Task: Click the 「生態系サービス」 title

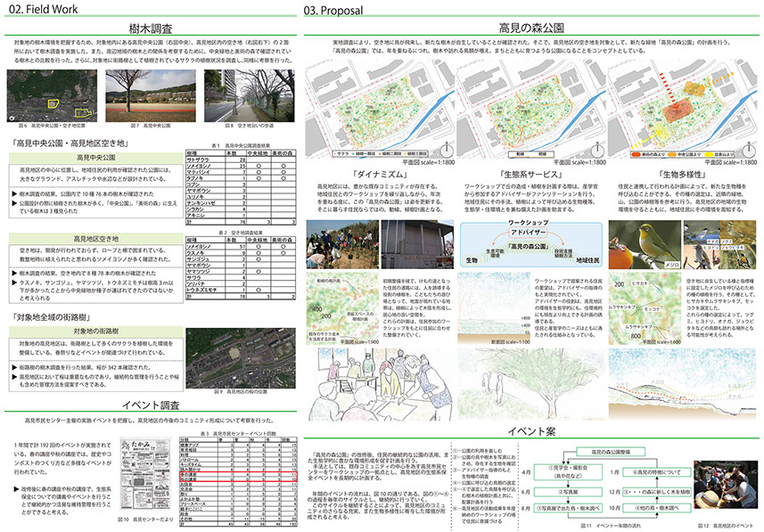Action: pyautogui.click(x=531, y=174)
